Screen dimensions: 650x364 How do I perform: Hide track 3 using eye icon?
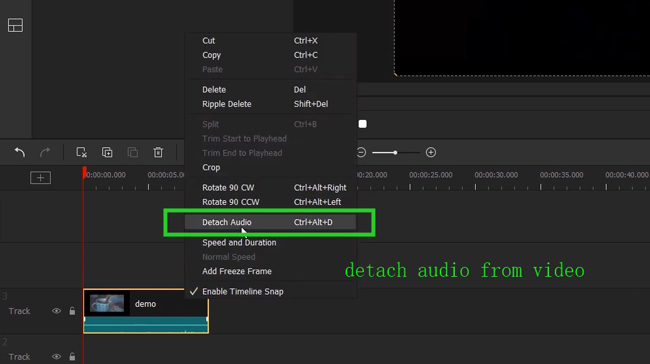[x=56, y=311]
